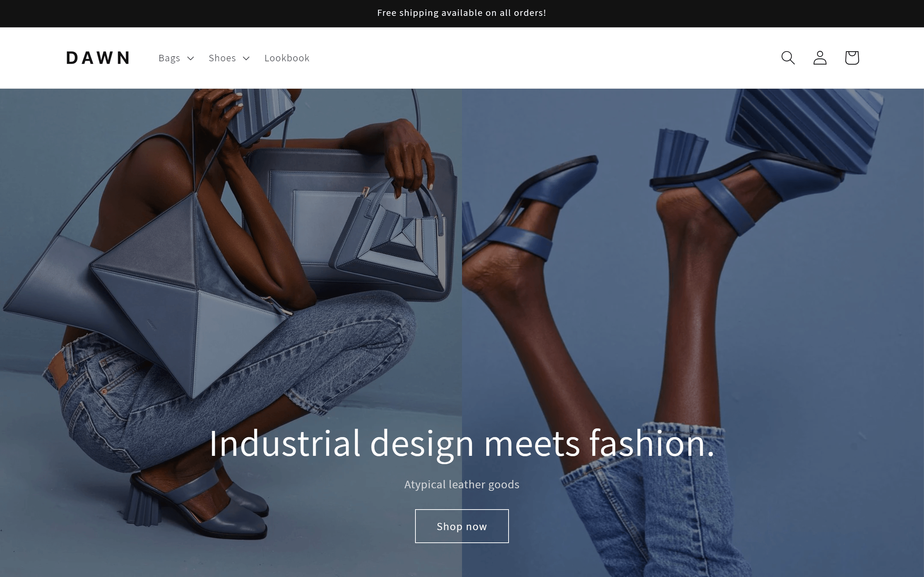Click the left hero image panel
924x577 pixels.
coord(231,332)
